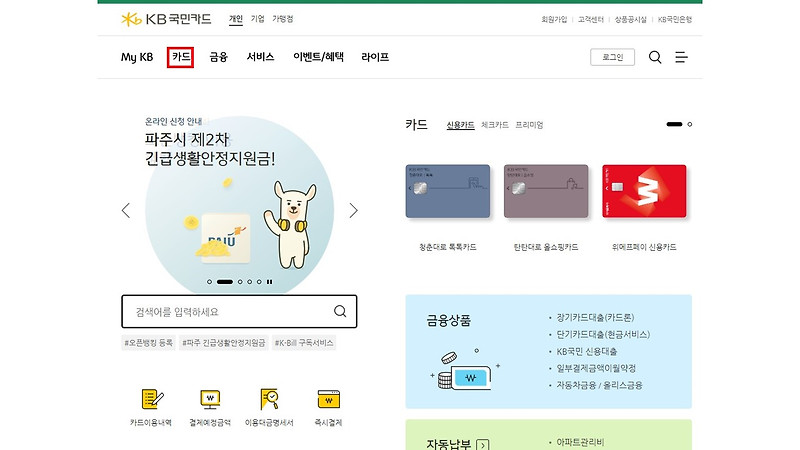Click the 자동납부 heading
Image resolution: width=800 pixels, height=450 pixels.
coord(448,444)
